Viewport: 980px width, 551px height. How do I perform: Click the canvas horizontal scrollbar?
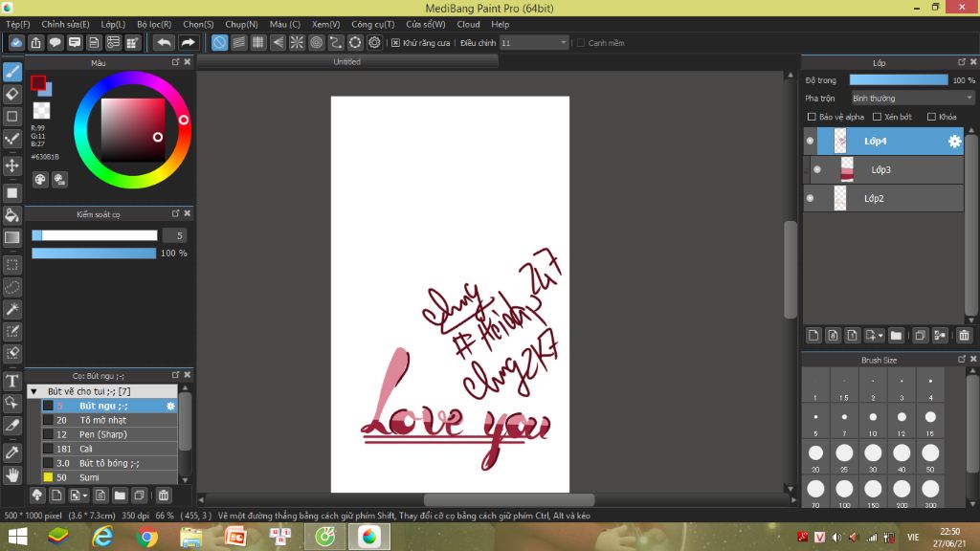pyautogui.click(x=509, y=499)
